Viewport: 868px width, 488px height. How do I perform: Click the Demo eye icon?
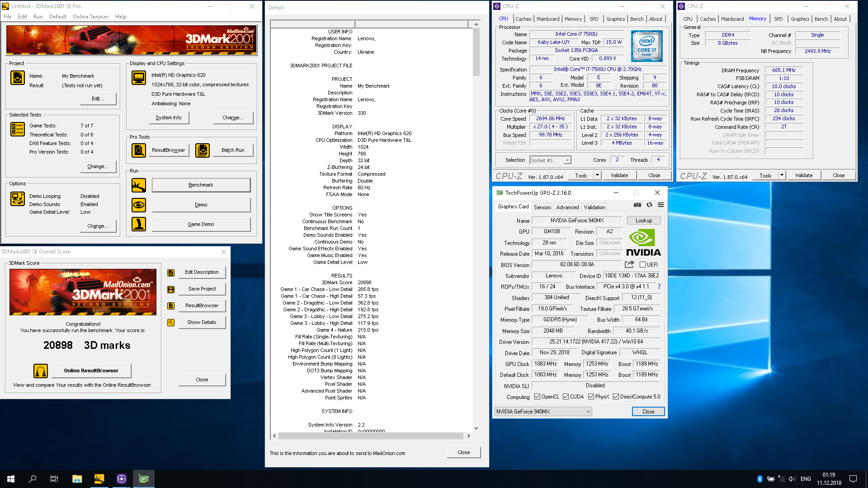coord(139,205)
